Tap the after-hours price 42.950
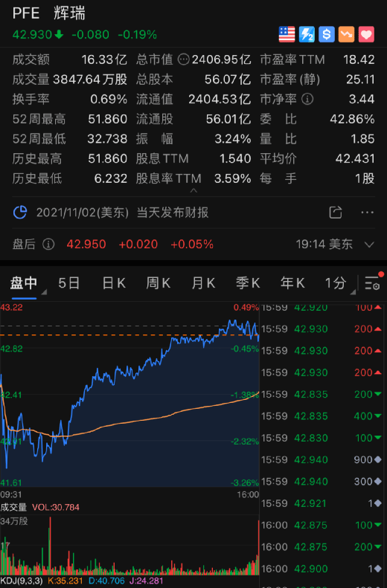Viewport: 387px width, 588px height. pos(86,244)
